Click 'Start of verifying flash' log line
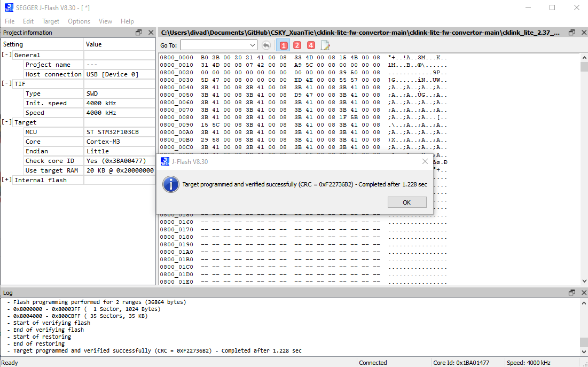 click(49, 323)
